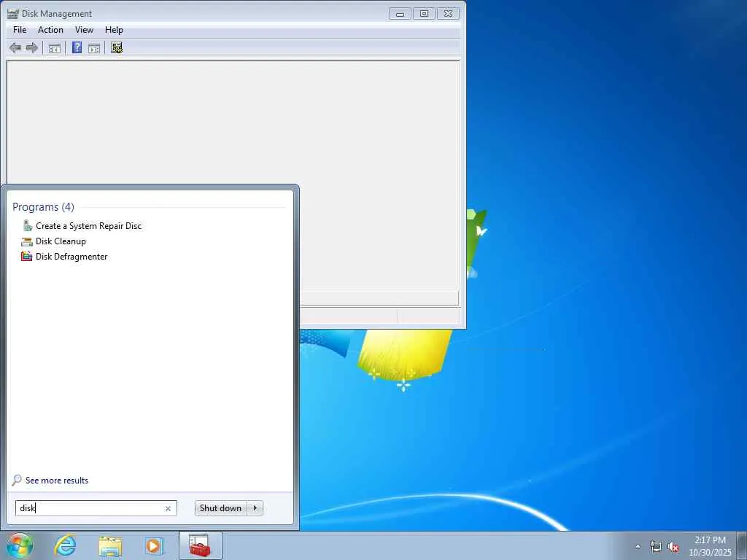Click the Shut down button

[x=220, y=508]
